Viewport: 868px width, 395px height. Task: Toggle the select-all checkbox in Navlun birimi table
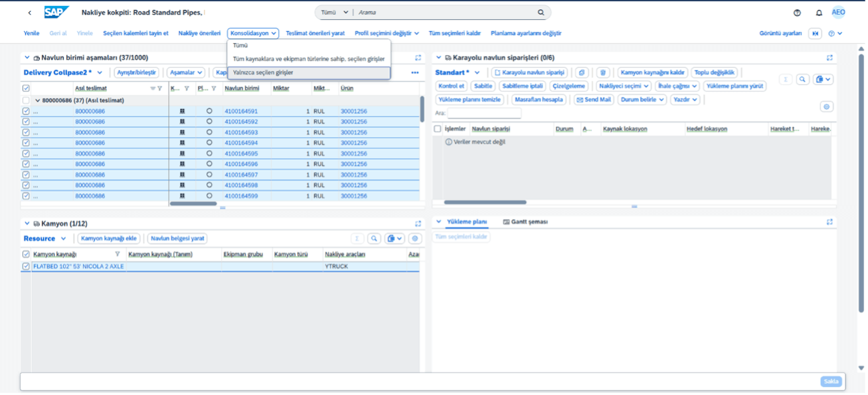[x=26, y=88]
